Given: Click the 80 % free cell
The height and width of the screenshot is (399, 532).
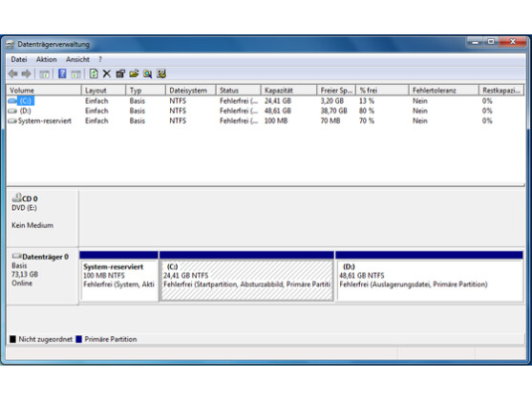Looking at the screenshot, I should click(367, 111).
